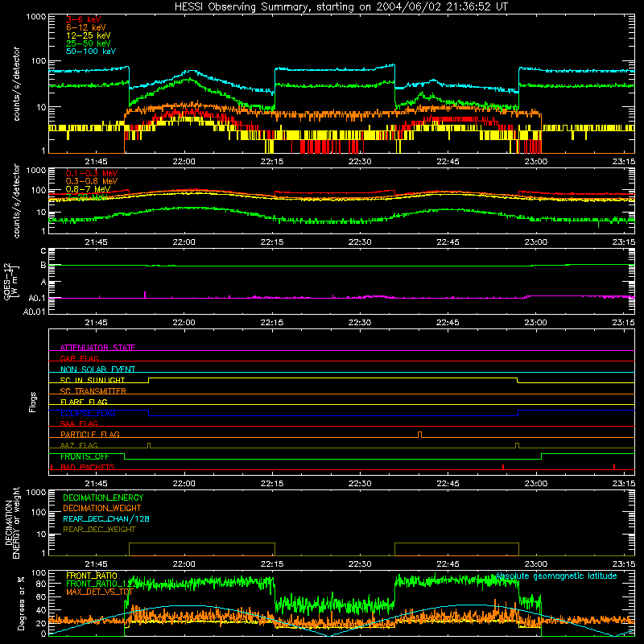Click 23:15 tick under the Flags panel
This screenshot has height=644, width=644.
[x=623, y=484]
